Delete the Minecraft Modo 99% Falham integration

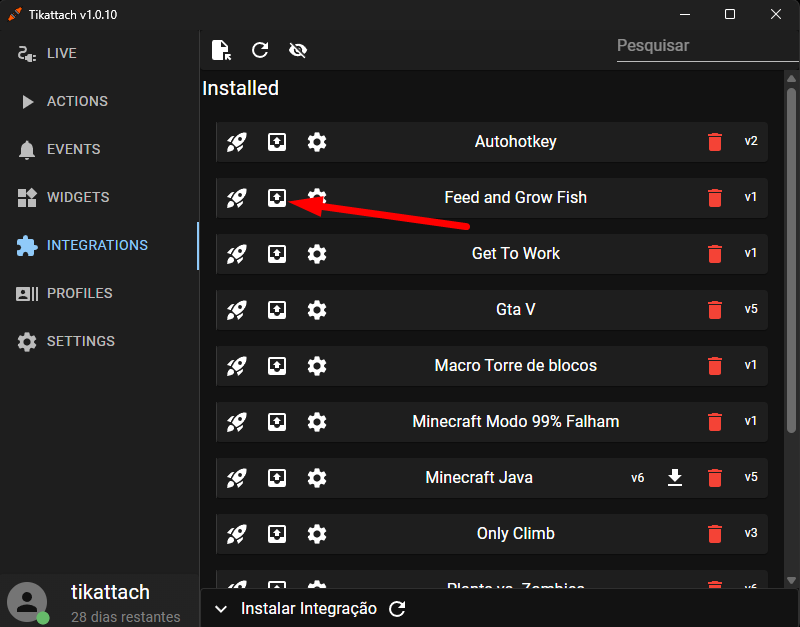pos(715,422)
